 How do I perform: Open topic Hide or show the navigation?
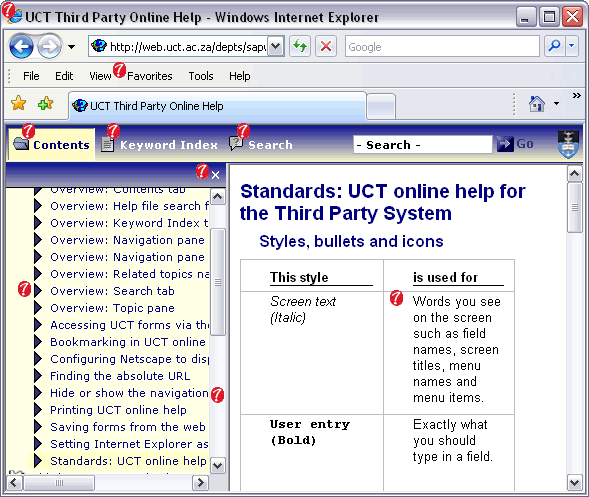[x=129, y=393]
